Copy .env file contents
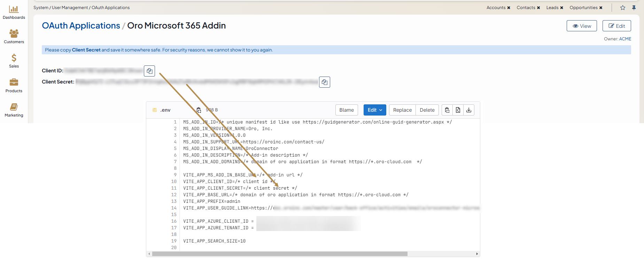The image size is (644, 262). tap(447, 110)
